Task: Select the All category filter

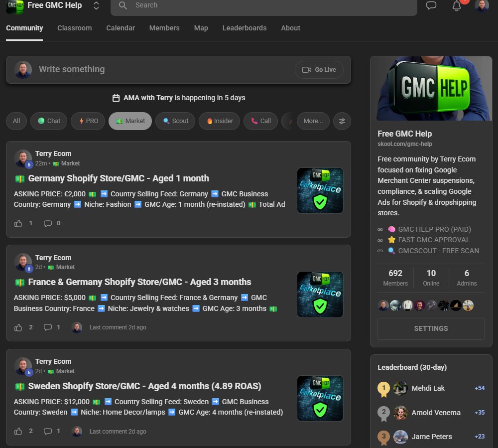Action: coord(16,121)
